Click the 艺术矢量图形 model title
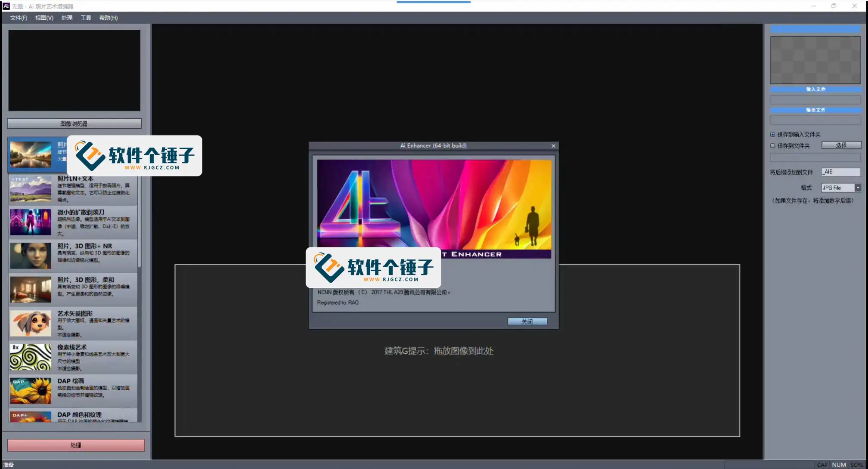The height and width of the screenshot is (469, 868). [x=75, y=313]
